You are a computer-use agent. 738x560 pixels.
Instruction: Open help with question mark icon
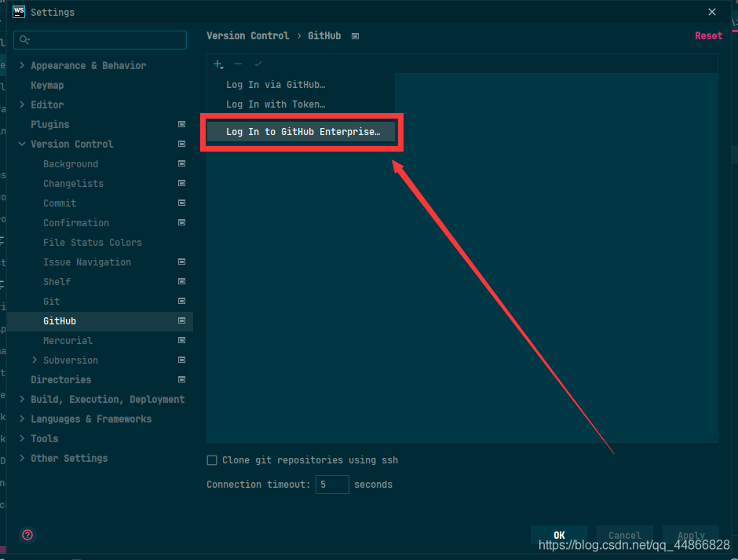point(27,535)
